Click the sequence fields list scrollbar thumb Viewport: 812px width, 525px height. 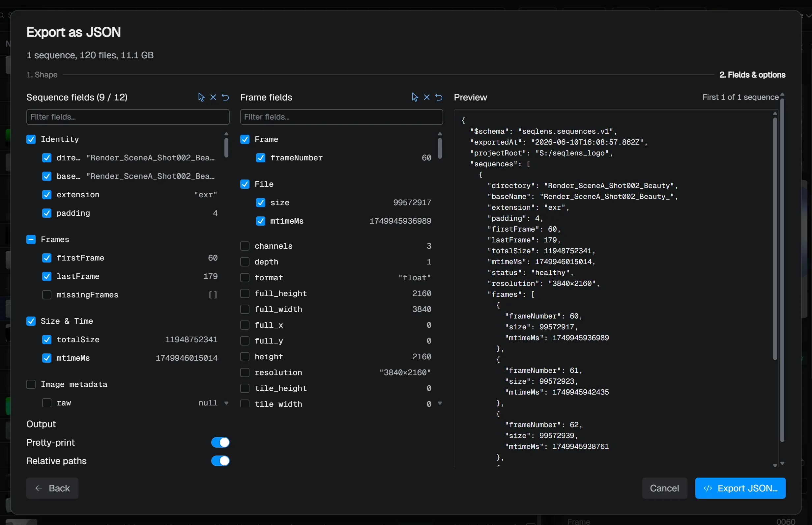coord(226,147)
